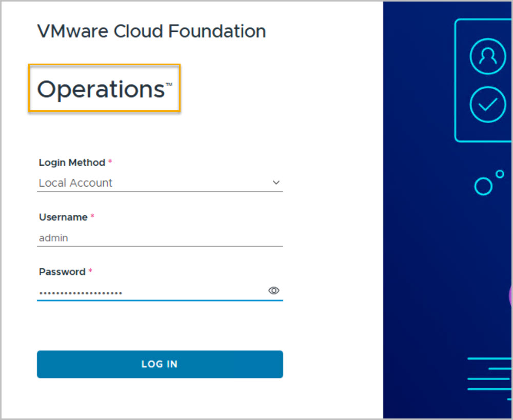Show the password with the eye icon
This screenshot has width=513, height=420.
click(x=274, y=290)
